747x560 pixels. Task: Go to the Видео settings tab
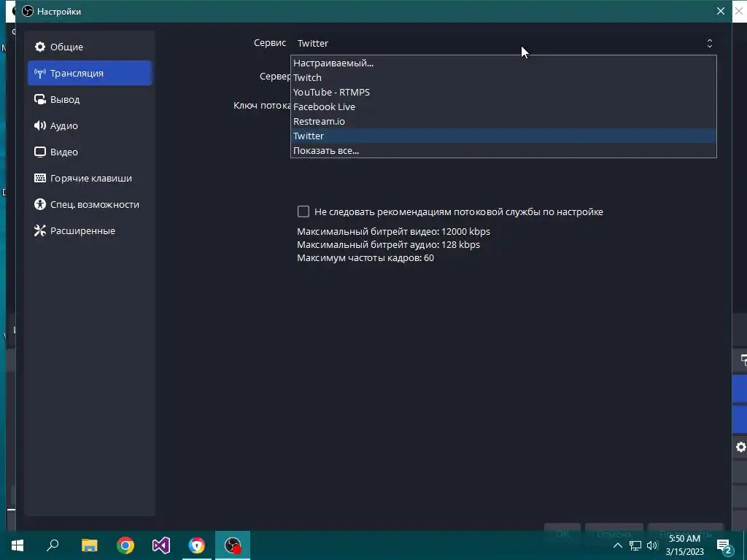click(90, 152)
